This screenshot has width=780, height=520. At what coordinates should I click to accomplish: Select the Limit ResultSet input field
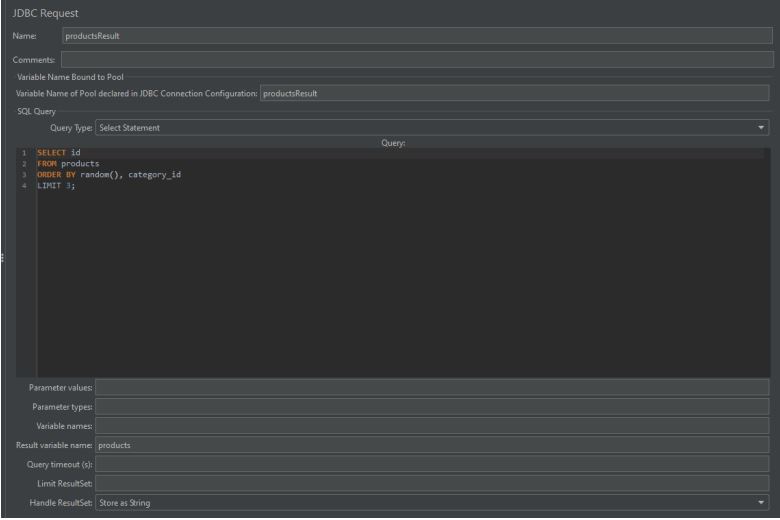[x=430, y=483]
